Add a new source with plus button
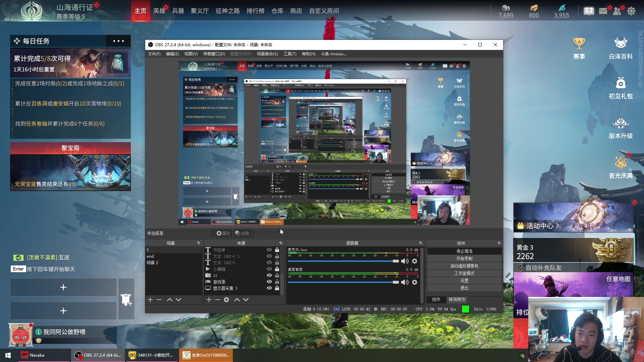 pyautogui.click(x=209, y=300)
